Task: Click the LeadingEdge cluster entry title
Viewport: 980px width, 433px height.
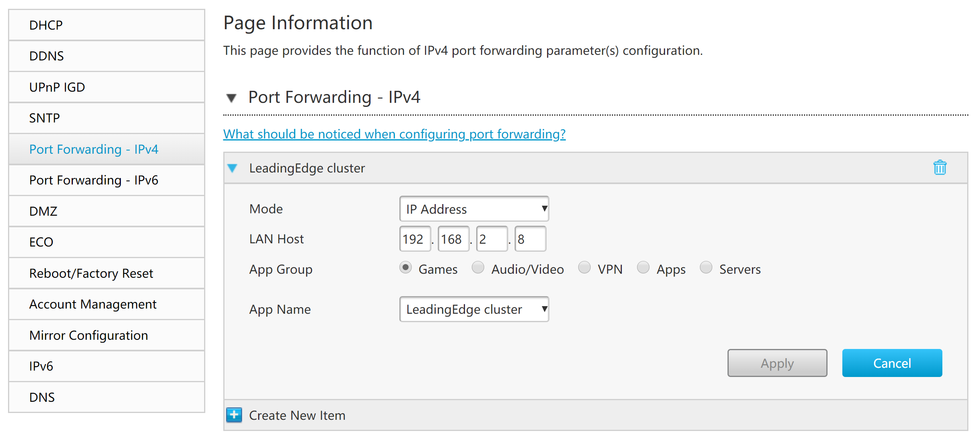Action: [x=307, y=168]
